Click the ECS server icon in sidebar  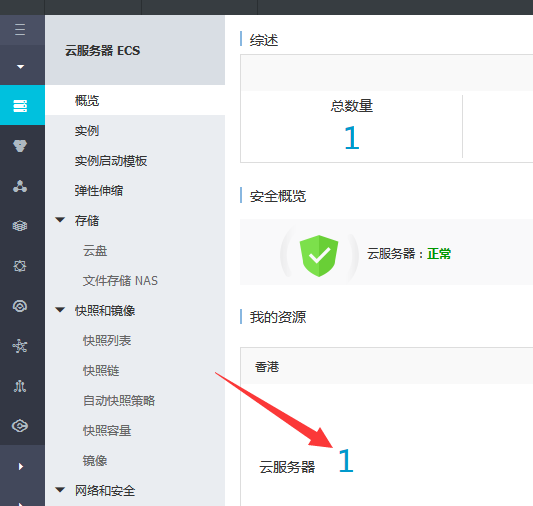click(20, 106)
